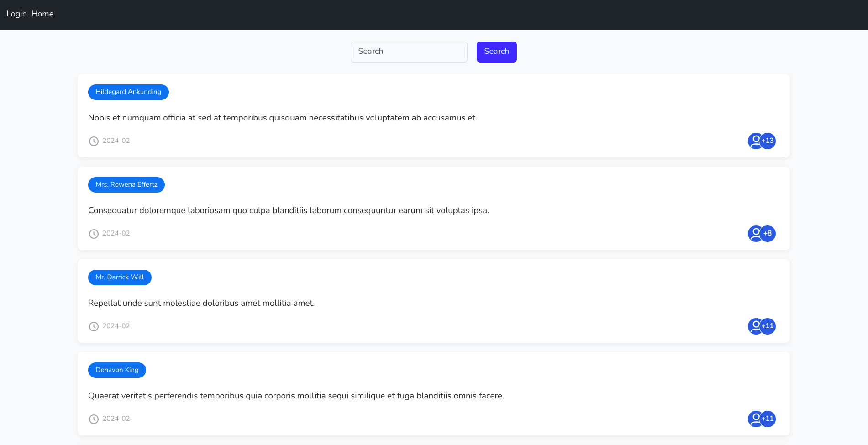Click the +8 participants badge
Screen dimensions: 868x445
coord(768,233)
